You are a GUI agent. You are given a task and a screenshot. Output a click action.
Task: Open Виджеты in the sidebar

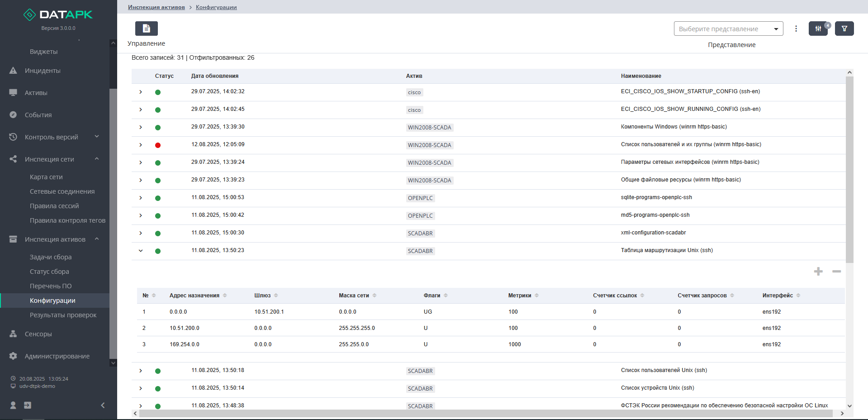click(44, 52)
